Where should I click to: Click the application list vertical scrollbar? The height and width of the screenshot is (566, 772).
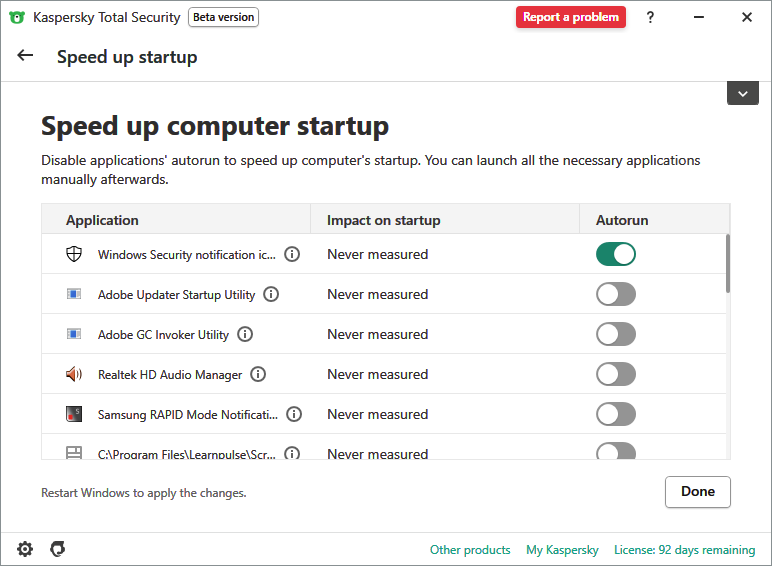pos(728,264)
